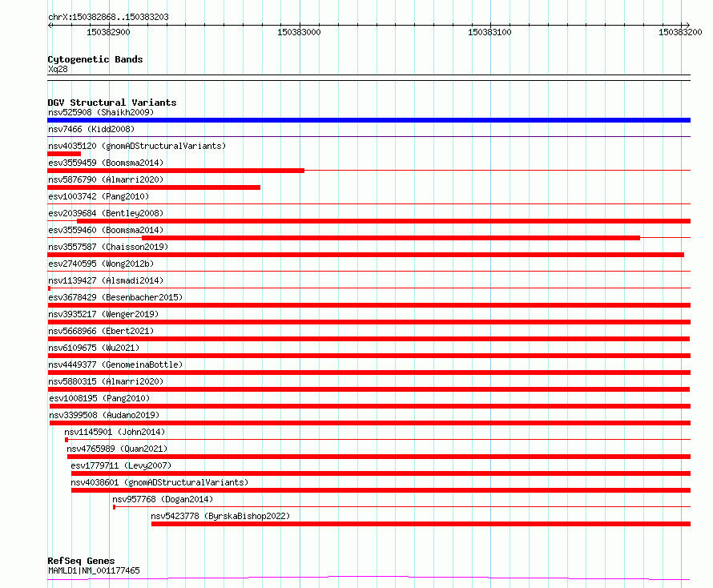Open the MAMLD1|NM_001177465 RefSeq gene

click(x=94, y=570)
